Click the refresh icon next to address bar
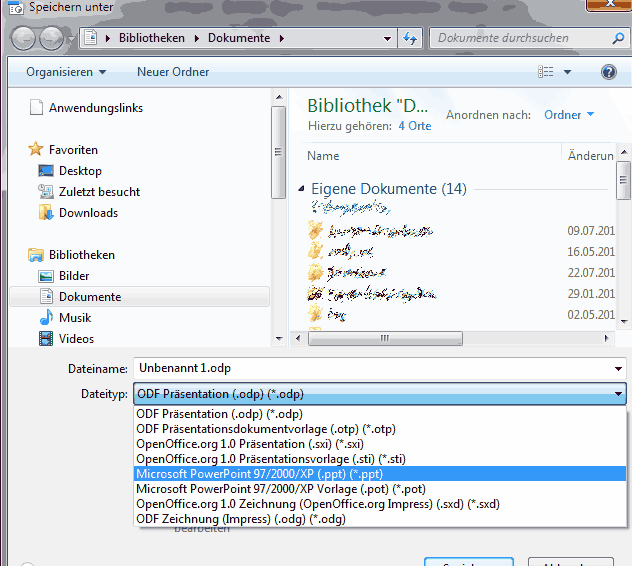The image size is (632, 566). tap(410, 38)
